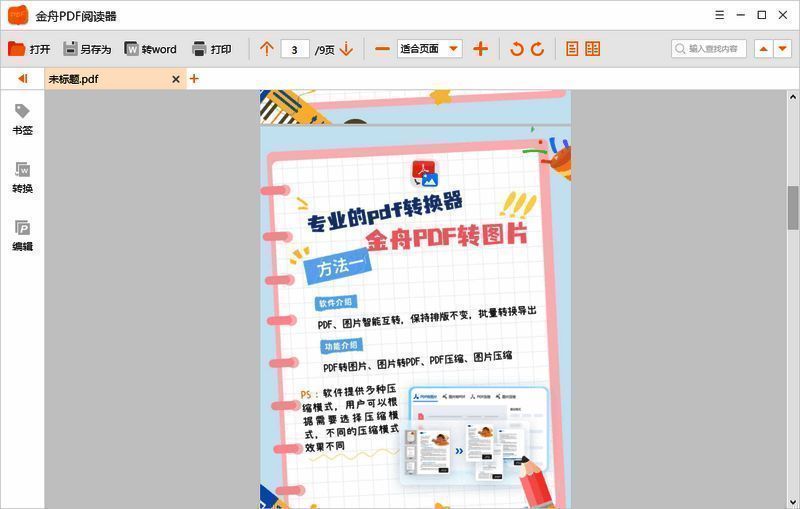Image resolution: width=800 pixels, height=509 pixels.
Task: Click the page number input field
Action: pyautogui.click(x=295, y=49)
